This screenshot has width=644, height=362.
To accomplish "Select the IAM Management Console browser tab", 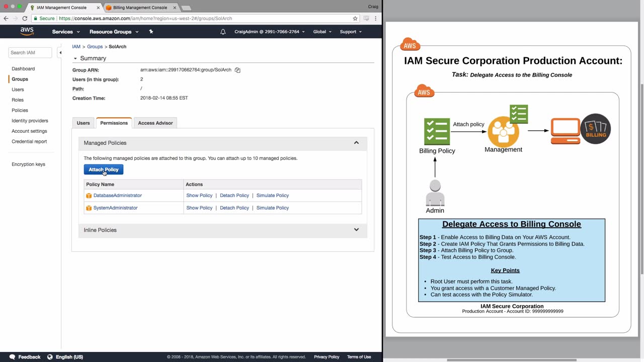I will [62, 8].
